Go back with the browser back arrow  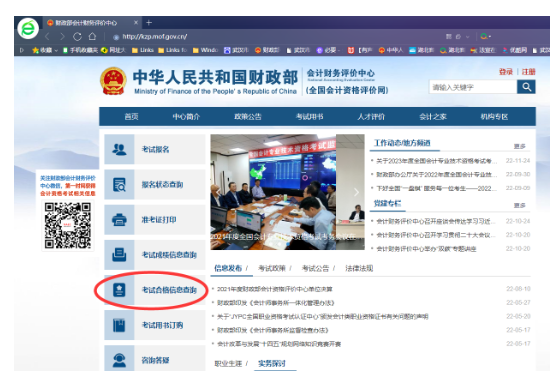pos(47,36)
